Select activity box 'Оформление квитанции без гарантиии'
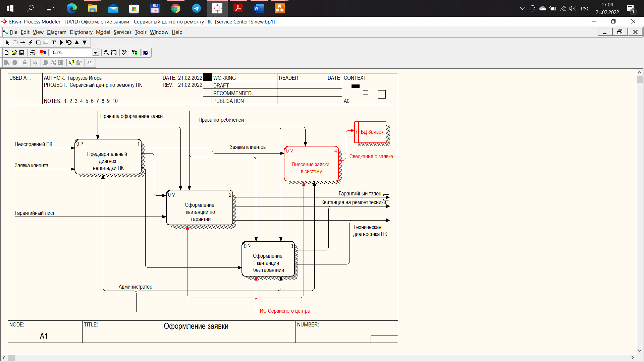The image size is (644, 362). coord(268,259)
